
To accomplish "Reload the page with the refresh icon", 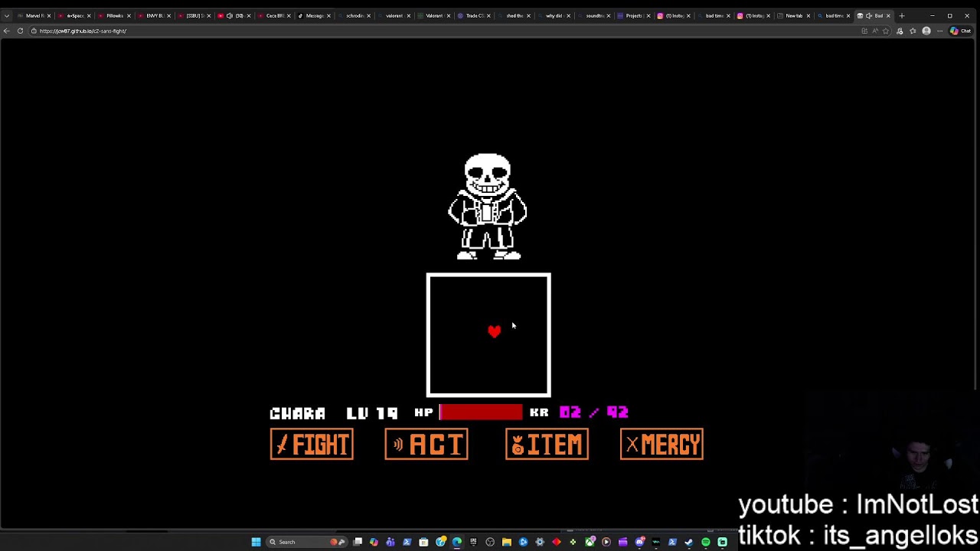I will click(20, 31).
